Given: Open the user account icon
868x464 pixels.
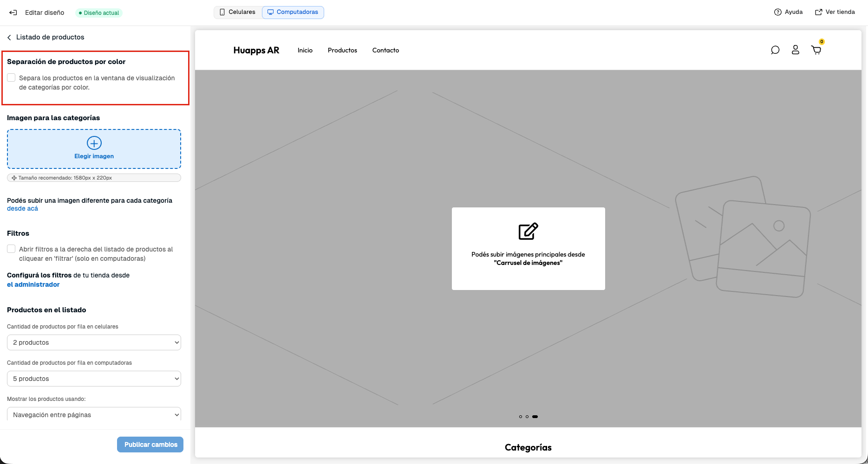Looking at the screenshot, I should (796, 50).
